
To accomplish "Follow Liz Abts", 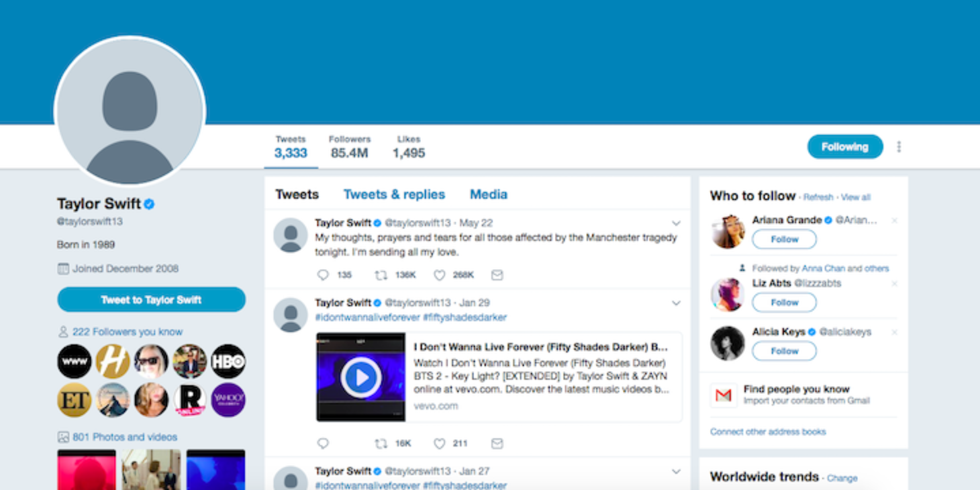I will (x=785, y=303).
